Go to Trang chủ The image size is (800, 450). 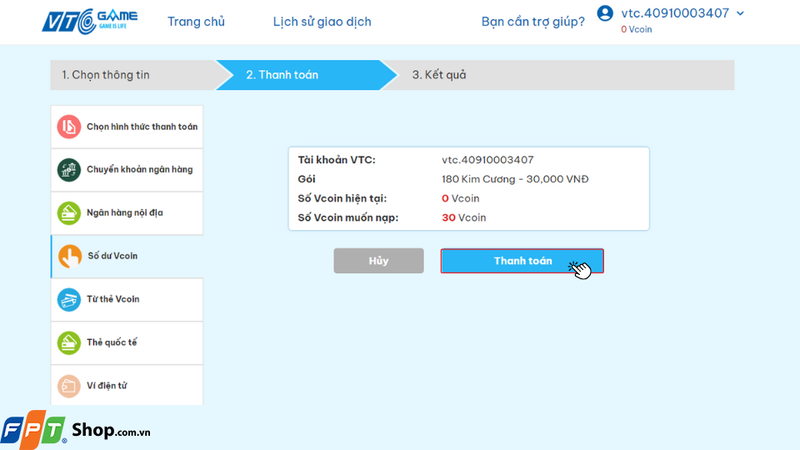[196, 21]
